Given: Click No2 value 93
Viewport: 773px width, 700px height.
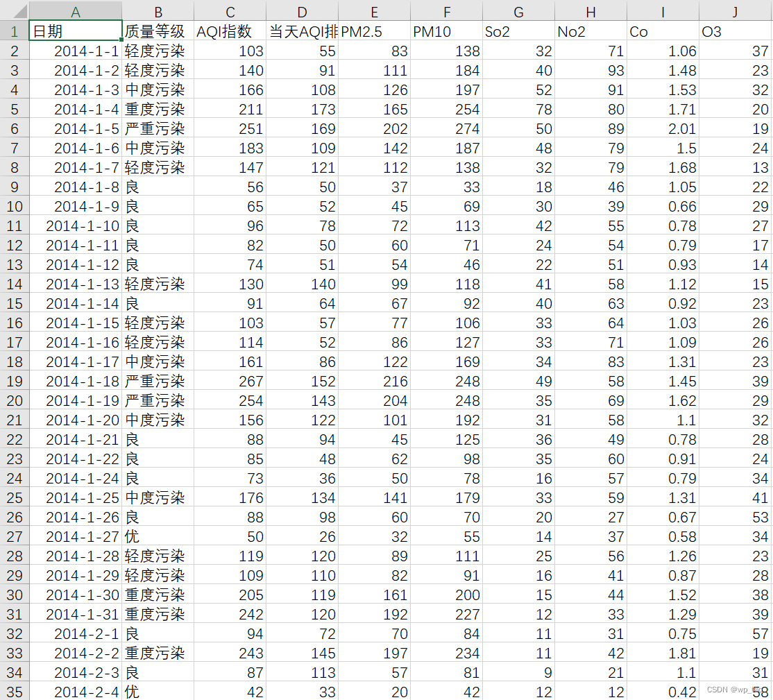Looking at the screenshot, I should (591, 71).
